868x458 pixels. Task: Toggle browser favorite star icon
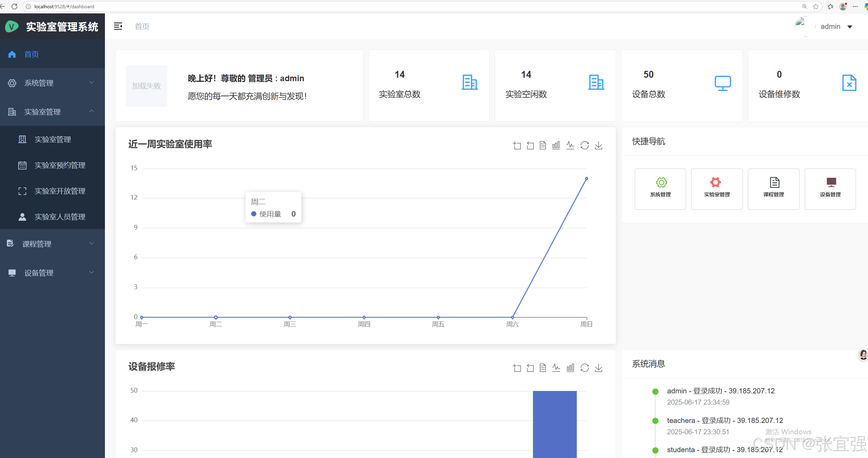tap(816, 7)
